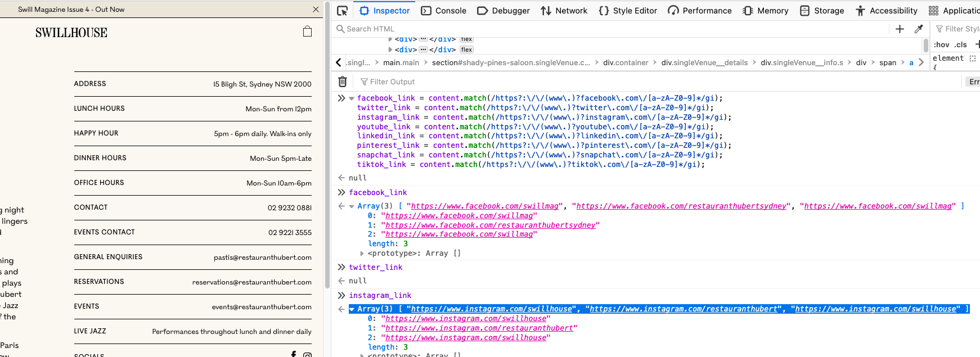Open instagram array item 2 swillhouse link
The image size is (980, 357).
coord(466,338)
